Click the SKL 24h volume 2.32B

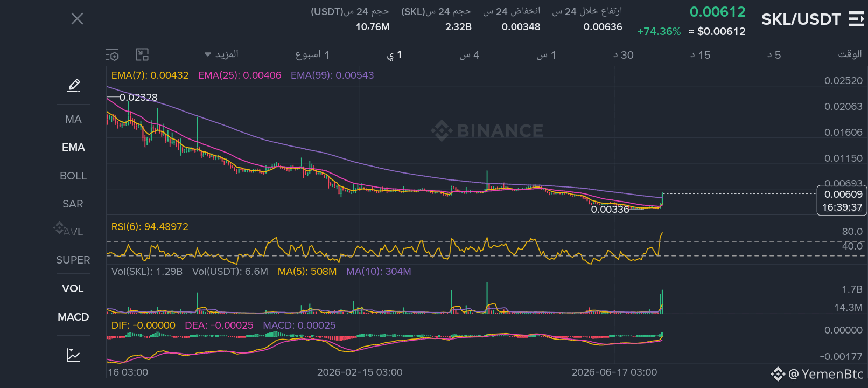coord(458,27)
